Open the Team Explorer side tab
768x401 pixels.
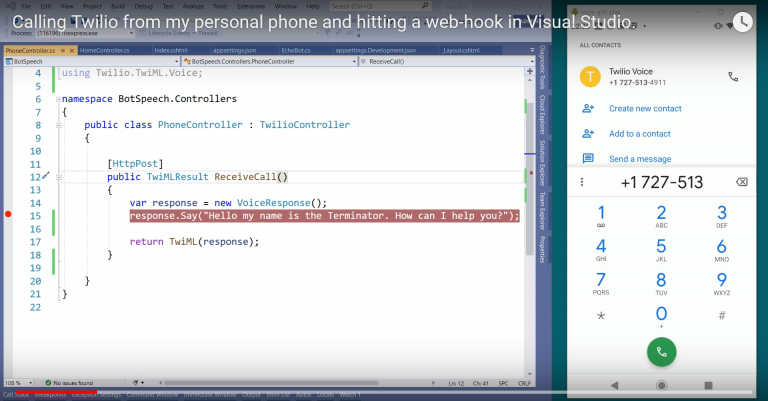[542, 211]
